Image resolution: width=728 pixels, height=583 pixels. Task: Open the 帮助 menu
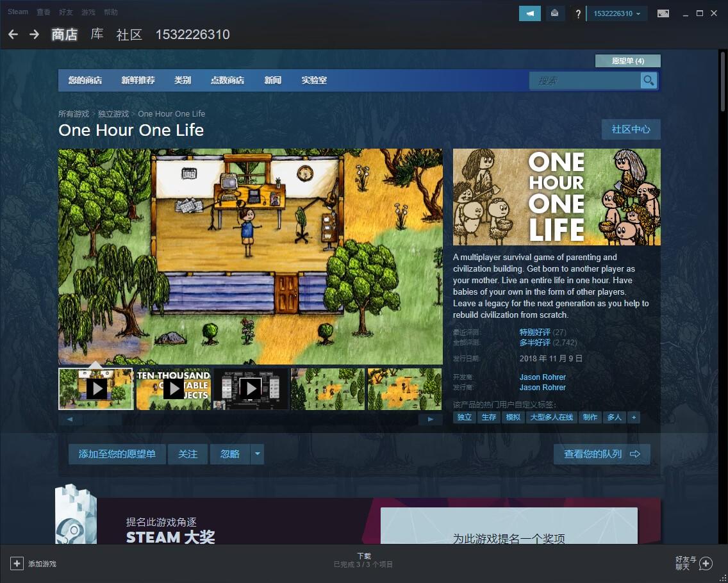click(111, 12)
